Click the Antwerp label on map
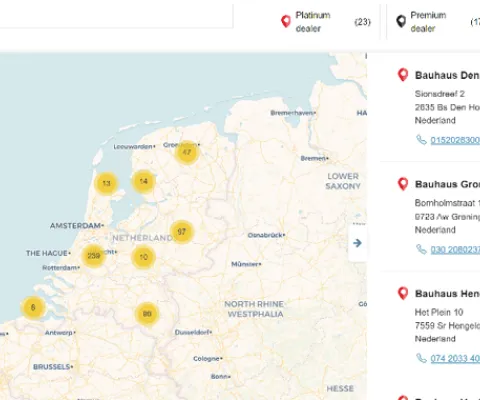The width and height of the screenshot is (480, 400). [60, 333]
